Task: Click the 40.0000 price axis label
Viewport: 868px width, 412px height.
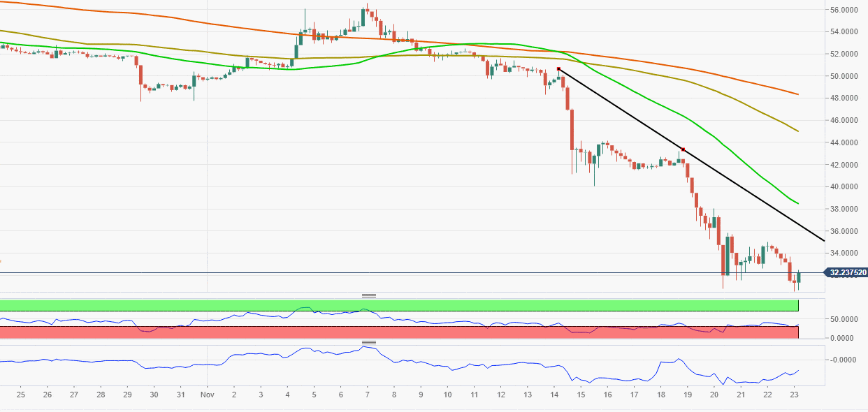Action: click(844, 187)
